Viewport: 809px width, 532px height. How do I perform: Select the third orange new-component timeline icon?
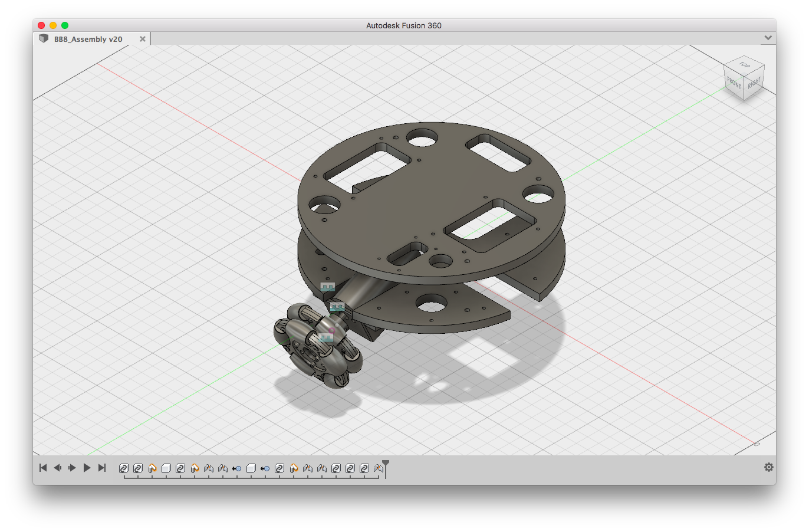[x=294, y=468]
